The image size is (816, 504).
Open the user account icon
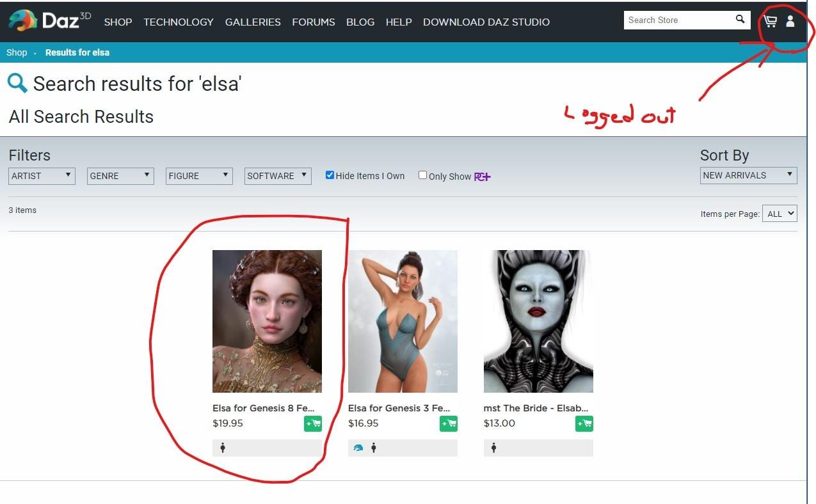click(x=790, y=21)
